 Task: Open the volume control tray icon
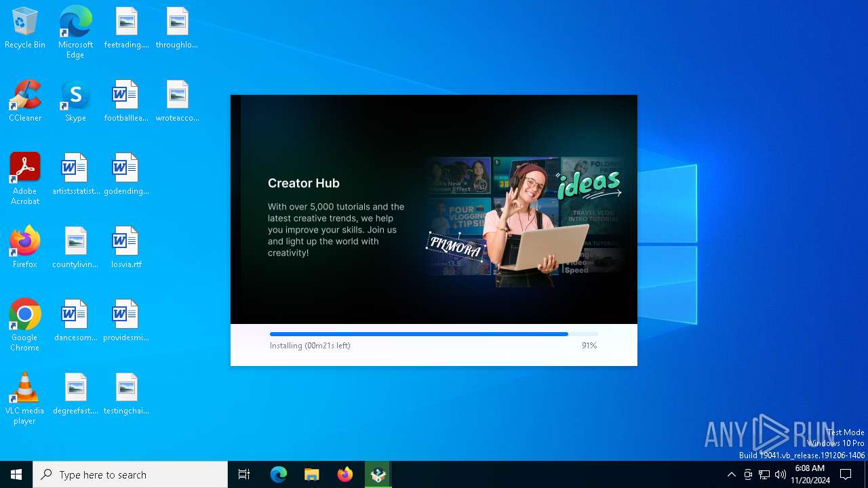coord(781,474)
